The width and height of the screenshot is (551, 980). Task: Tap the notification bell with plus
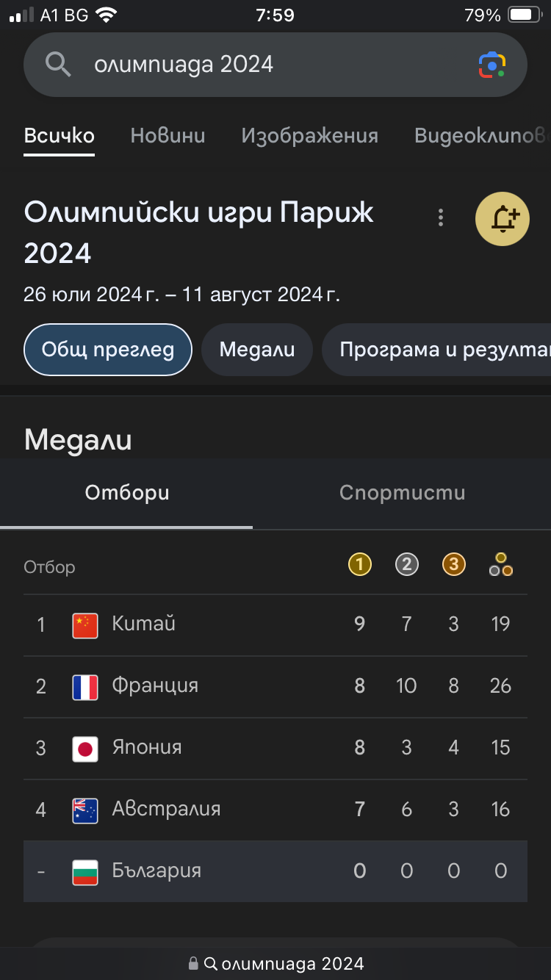click(503, 219)
